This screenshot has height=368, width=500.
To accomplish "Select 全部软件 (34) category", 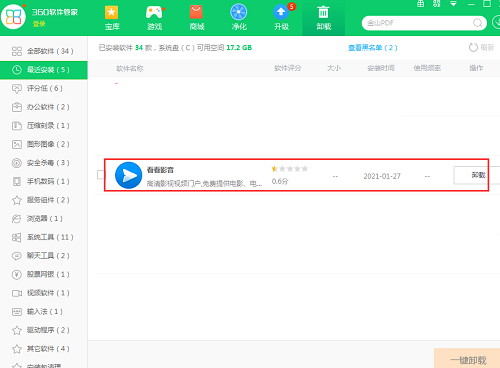I will pyautogui.click(x=44, y=51).
